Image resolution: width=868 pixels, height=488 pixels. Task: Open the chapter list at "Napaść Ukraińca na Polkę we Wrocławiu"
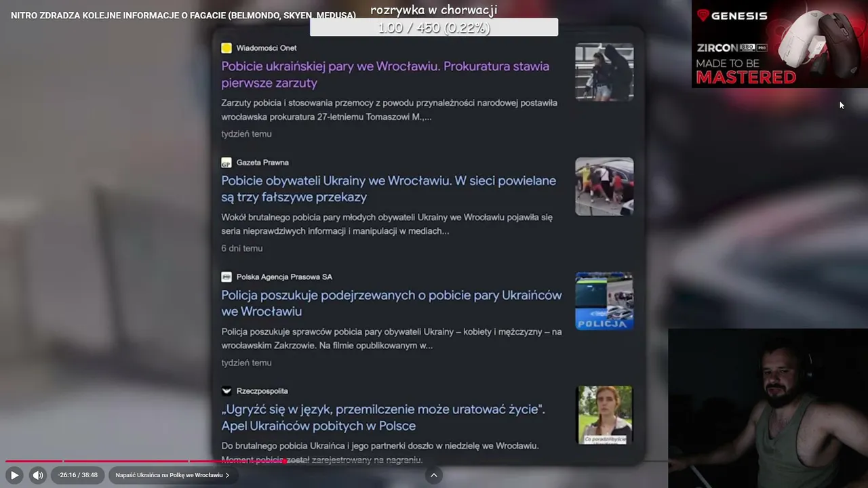tap(172, 475)
